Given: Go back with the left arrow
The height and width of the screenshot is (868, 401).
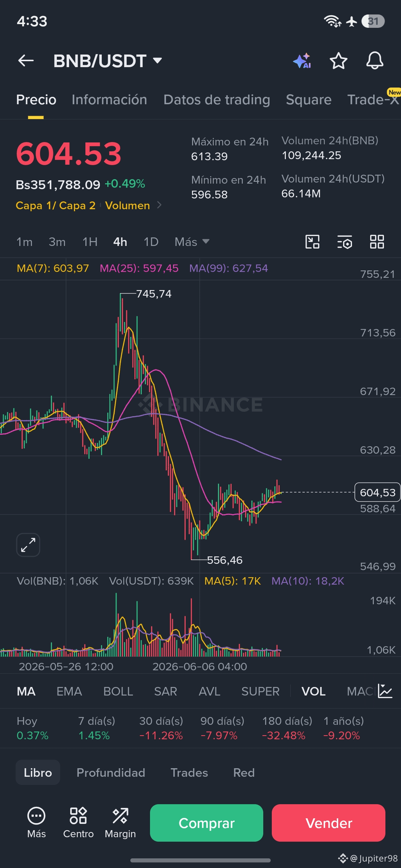Looking at the screenshot, I should tap(26, 60).
